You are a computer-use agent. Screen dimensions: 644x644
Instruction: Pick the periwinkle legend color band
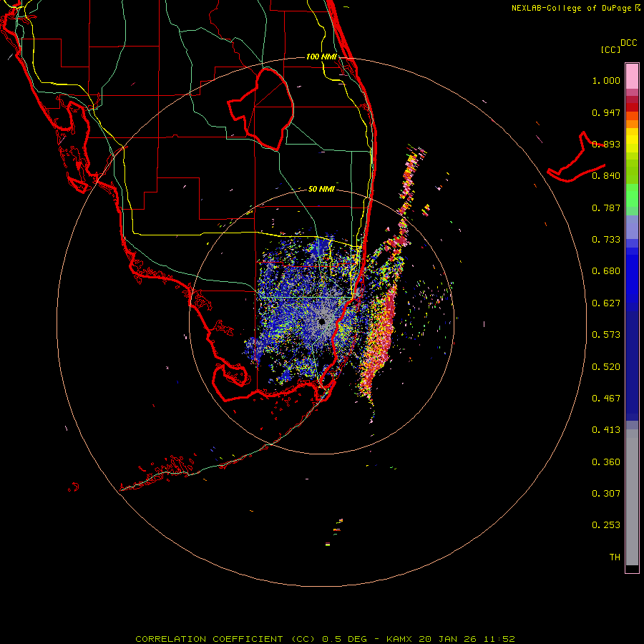(632, 228)
